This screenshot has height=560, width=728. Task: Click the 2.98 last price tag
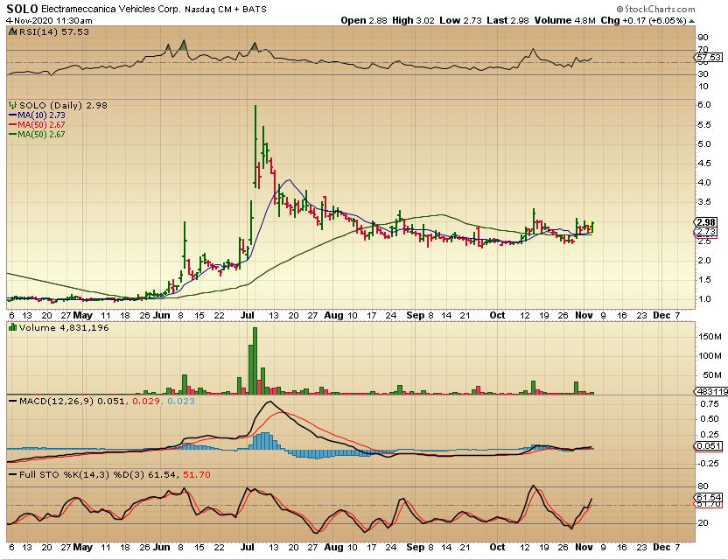pyautogui.click(x=707, y=222)
